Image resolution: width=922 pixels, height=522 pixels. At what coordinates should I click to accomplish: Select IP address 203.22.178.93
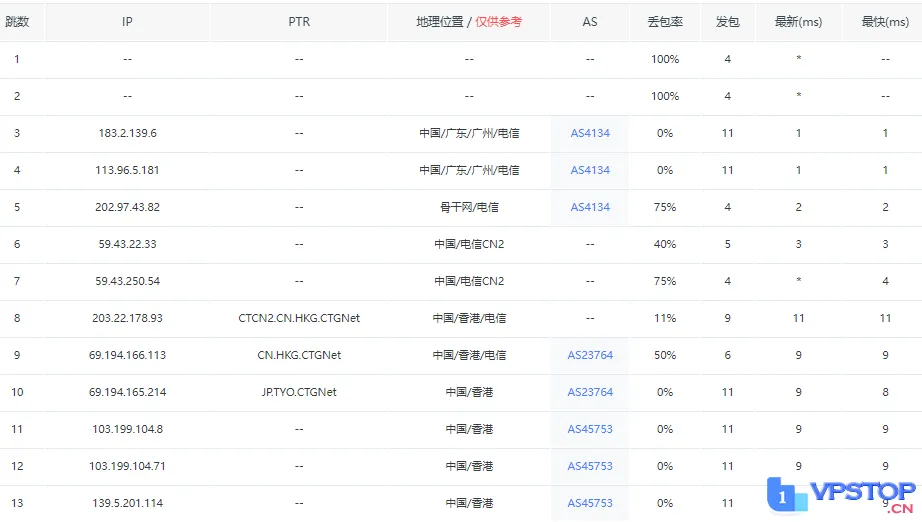pyautogui.click(x=128, y=318)
